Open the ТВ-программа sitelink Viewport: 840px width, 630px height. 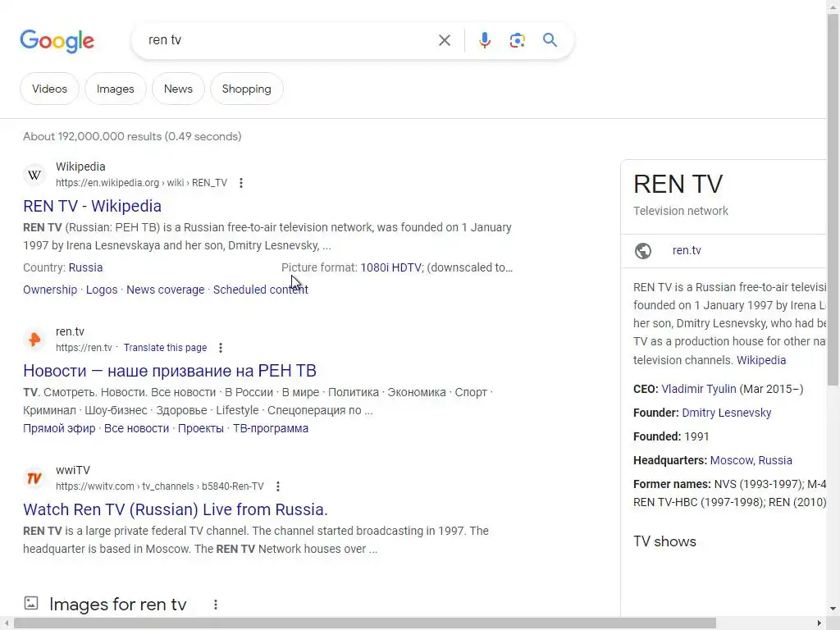(x=271, y=428)
